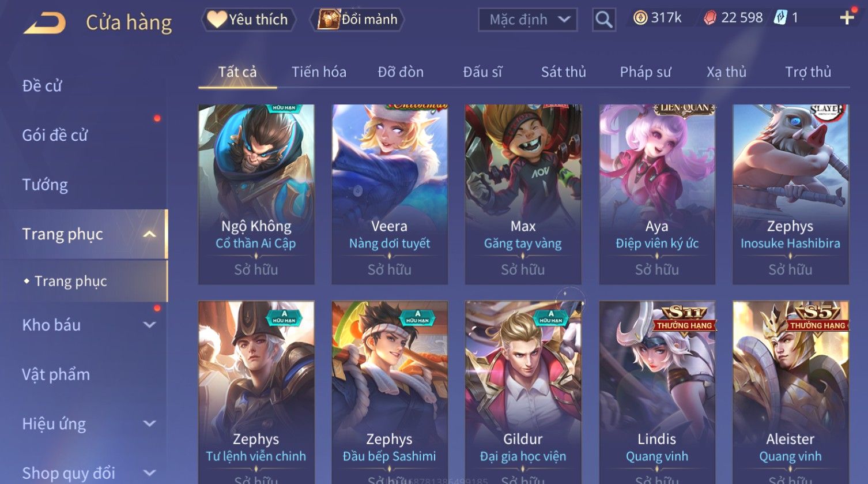Switch to the Pháp sư tab
The width and height of the screenshot is (868, 484).
(x=646, y=72)
